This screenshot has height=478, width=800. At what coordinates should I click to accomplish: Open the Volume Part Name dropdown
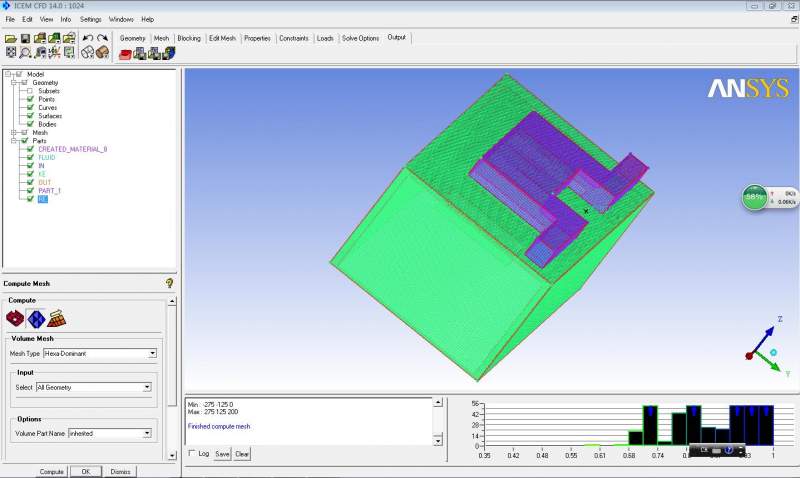click(x=147, y=433)
